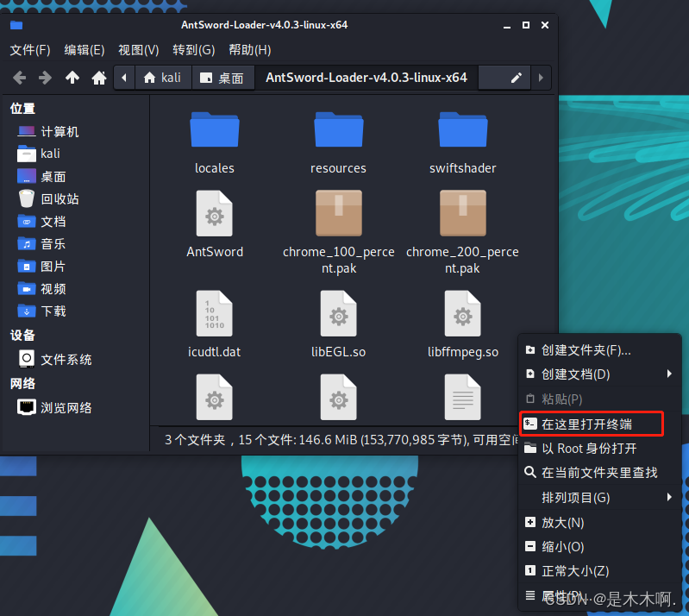The height and width of the screenshot is (616, 689).
Task: Toggle location entry with pencil icon
Action: click(x=516, y=78)
